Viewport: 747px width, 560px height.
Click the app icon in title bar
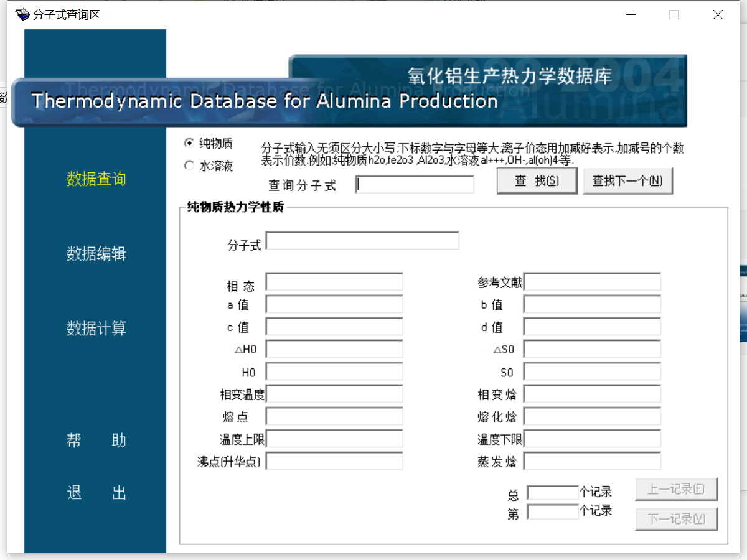pos(22,14)
